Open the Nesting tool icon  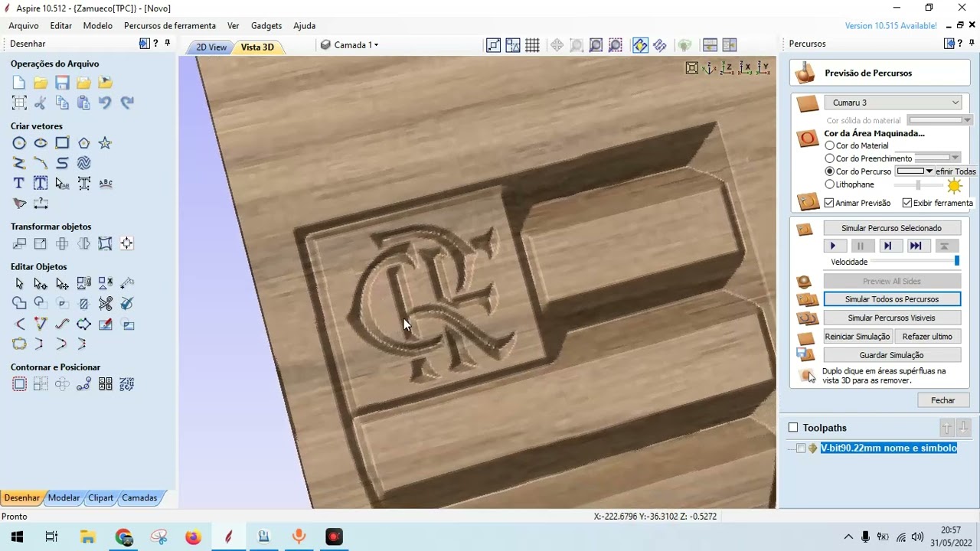(x=126, y=384)
